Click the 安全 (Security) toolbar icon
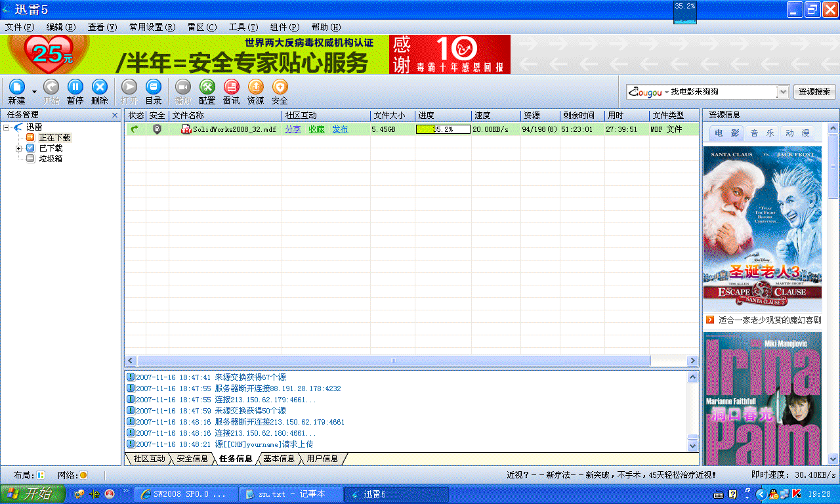The width and height of the screenshot is (840, 504). (x=280, y=87)
